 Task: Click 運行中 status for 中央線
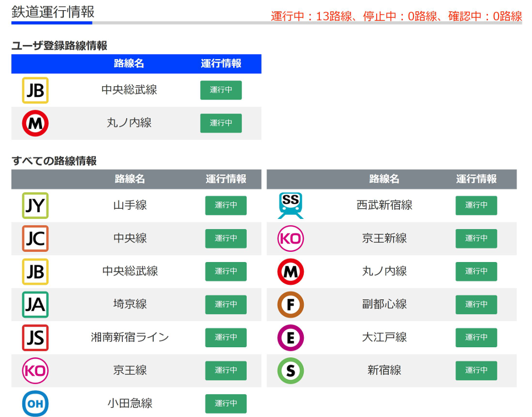[x=226, y=239]
